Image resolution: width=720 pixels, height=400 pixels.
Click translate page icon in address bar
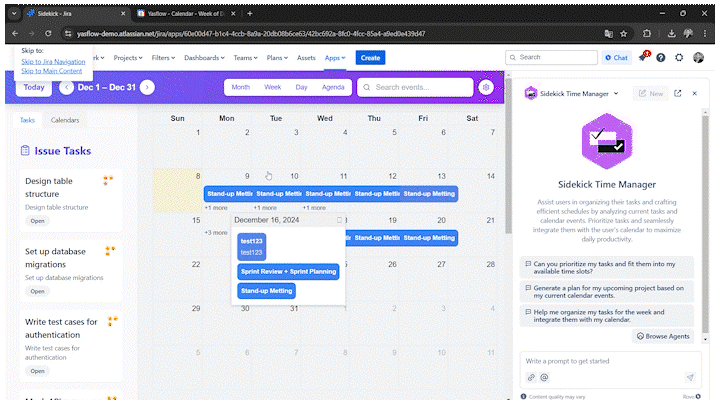608,34
